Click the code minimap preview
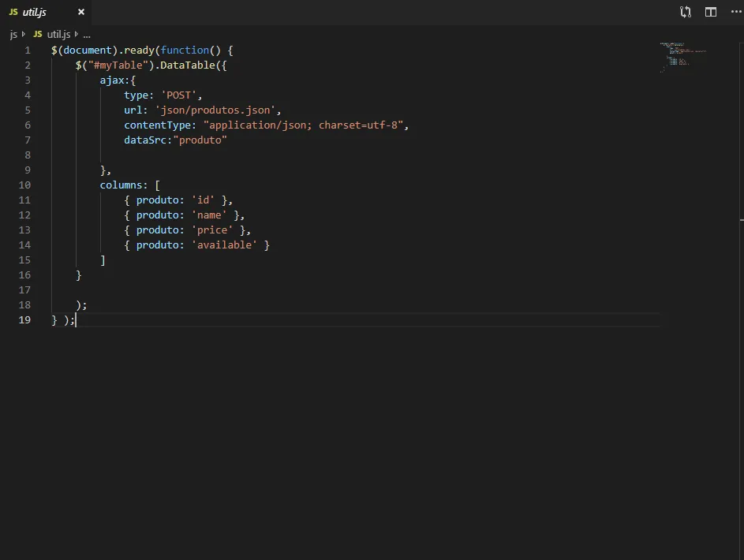This screenshot has width=744, height=560. point(682,58)
